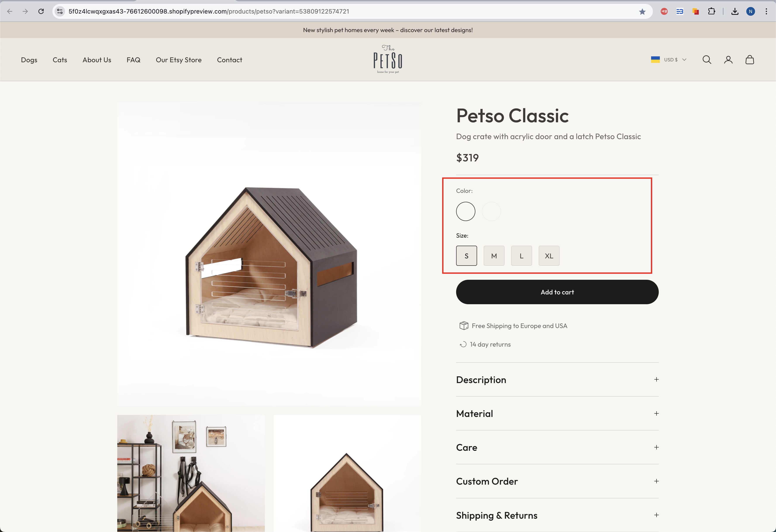The height and width of the screenshot is (532, 776).
Task: Open the Chrome extensions puzzle icon
Action: point(712,12)
